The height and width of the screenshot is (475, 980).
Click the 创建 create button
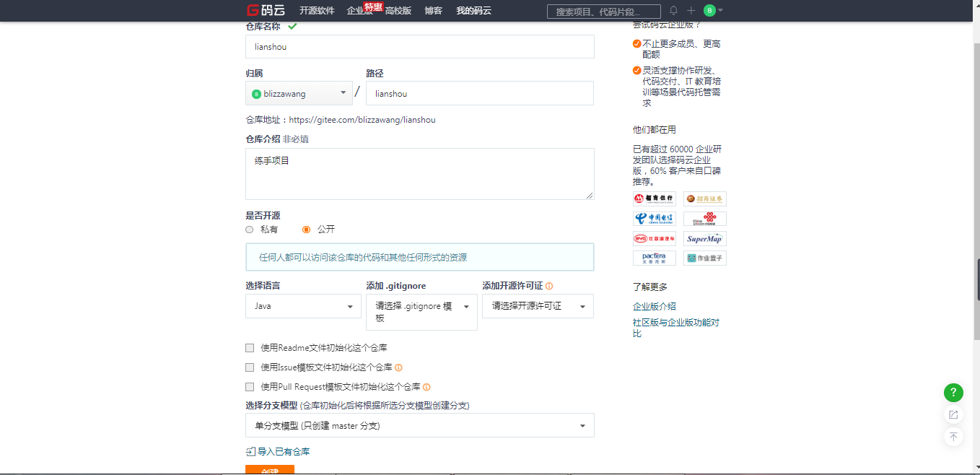[269, 470]
